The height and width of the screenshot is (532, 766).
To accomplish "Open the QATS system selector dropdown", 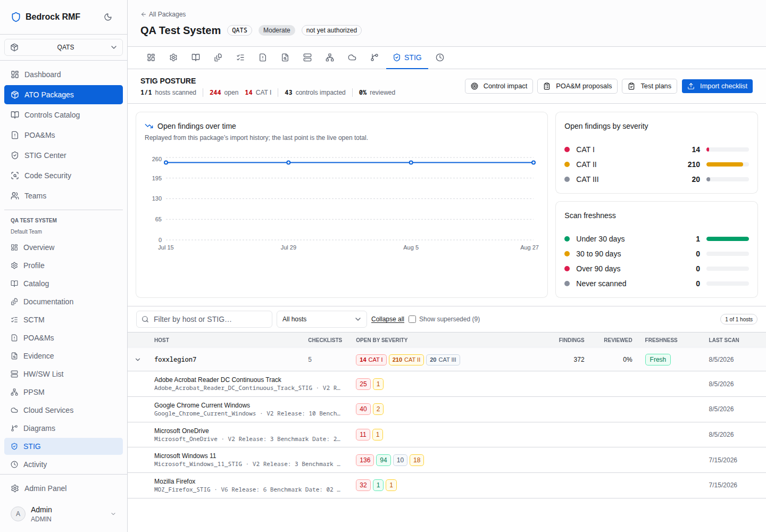I will 64,47.
